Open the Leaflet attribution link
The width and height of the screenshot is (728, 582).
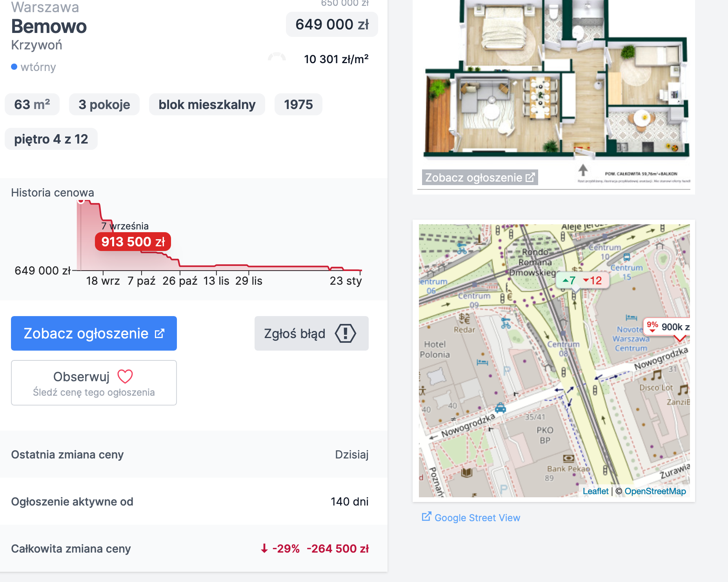(x=595, y=491)
